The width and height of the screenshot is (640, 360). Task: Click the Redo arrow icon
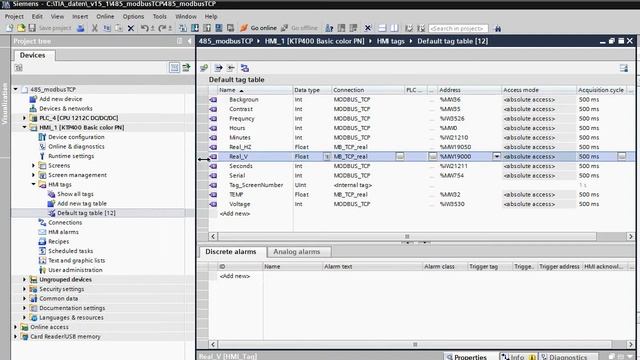coord(162,28)
